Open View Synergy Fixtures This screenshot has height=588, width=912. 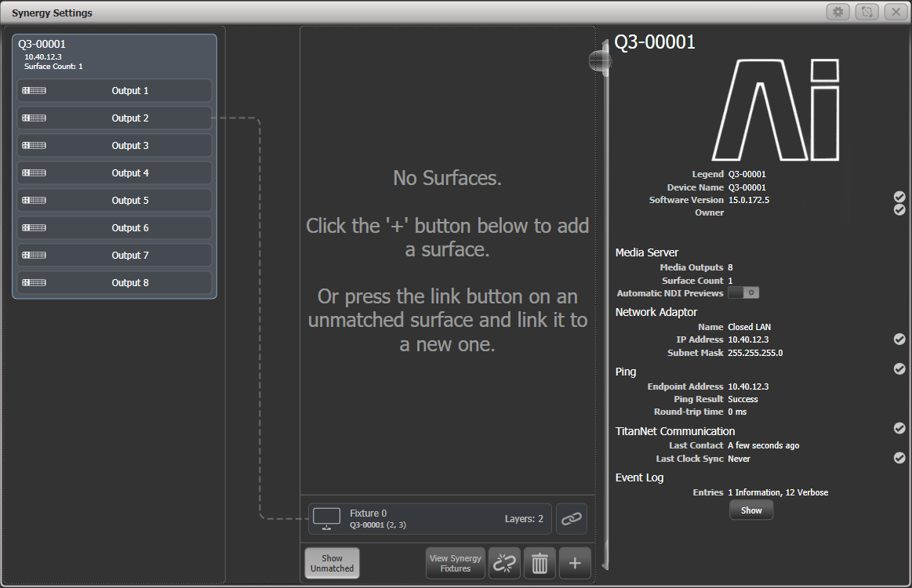point(455,563)
